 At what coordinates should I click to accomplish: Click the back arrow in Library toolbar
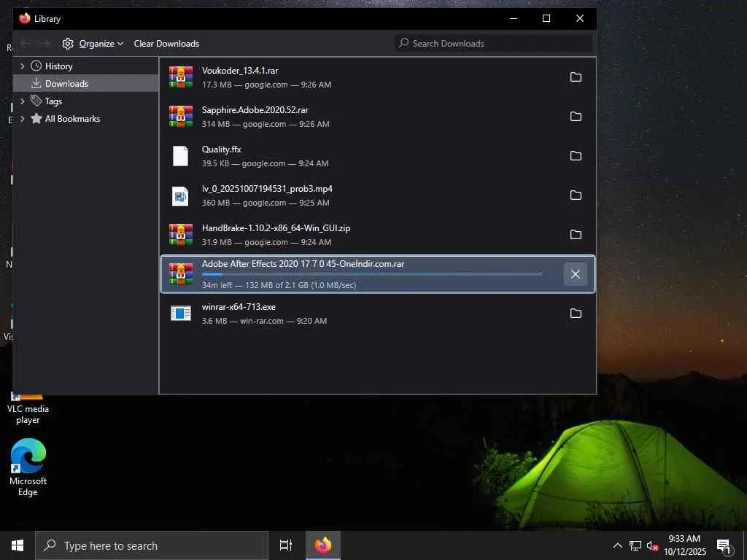tap(26, 44)
